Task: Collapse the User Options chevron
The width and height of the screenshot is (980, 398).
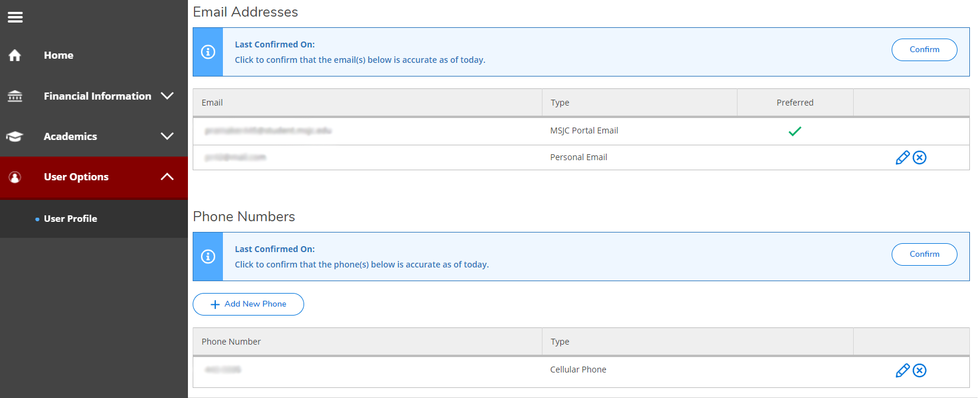Action: [167, 177]
